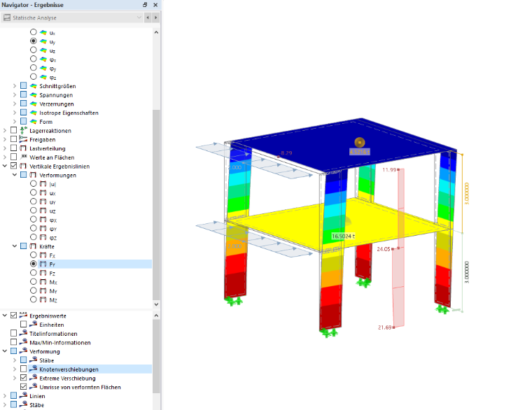Click the 11.99 result value label
This screenshot has width=532, height=410.
click(x=389, y=169)
